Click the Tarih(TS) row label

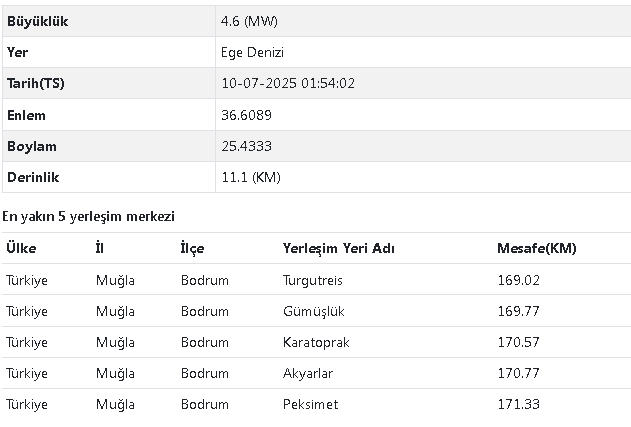36,83
